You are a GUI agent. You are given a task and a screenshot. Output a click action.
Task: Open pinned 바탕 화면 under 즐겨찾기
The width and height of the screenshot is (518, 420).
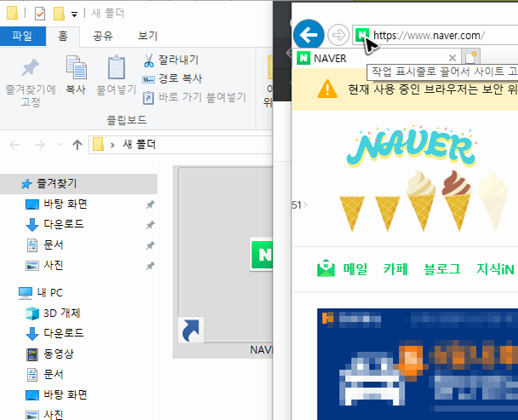(x=66, y=204)
